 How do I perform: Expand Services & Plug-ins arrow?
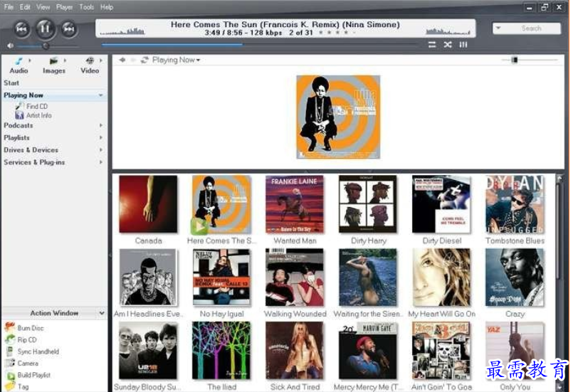[x=101, y=162]
